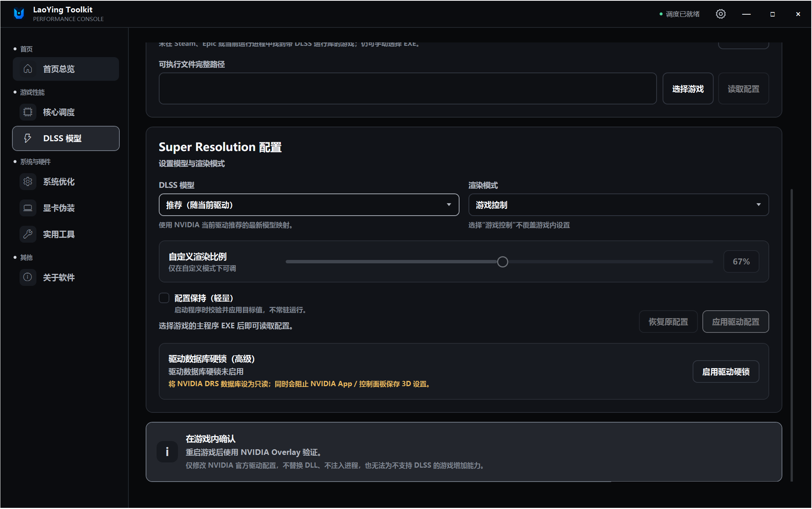This screenshot has width=812, height=509.
Task: Click the 设置模型与渲染模式 subtitle
Action: tap(192, 163)
